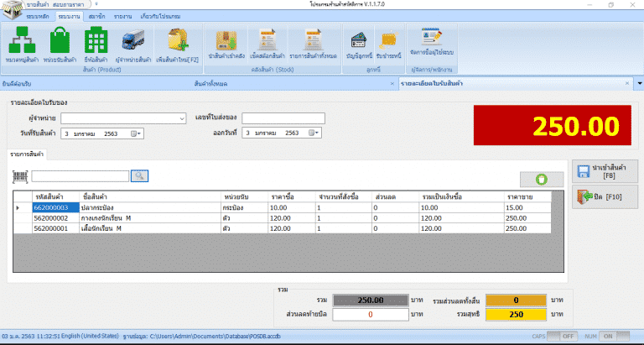The width and height of the screenshot is (644, 345).
Task: Toggle the CAPS lock switch in status bar
Action: (x=566, y=336)
